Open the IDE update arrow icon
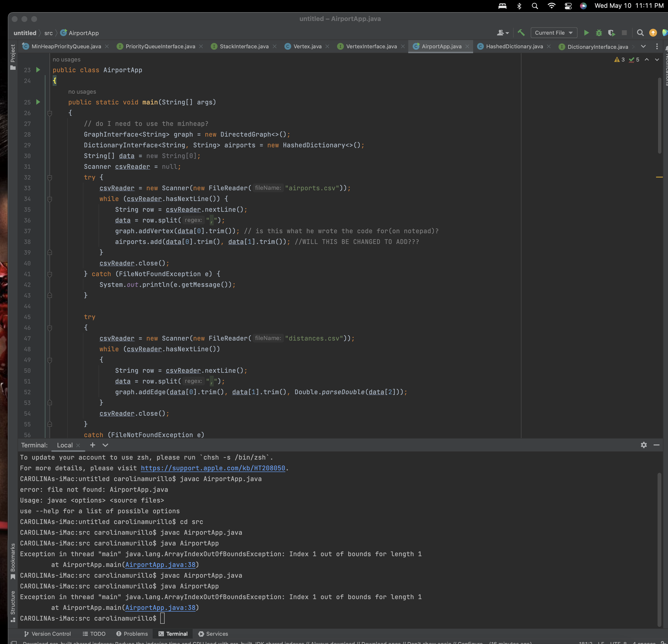Screen dimensions: 668x644 pyautogui.click(x=653, y=33)
